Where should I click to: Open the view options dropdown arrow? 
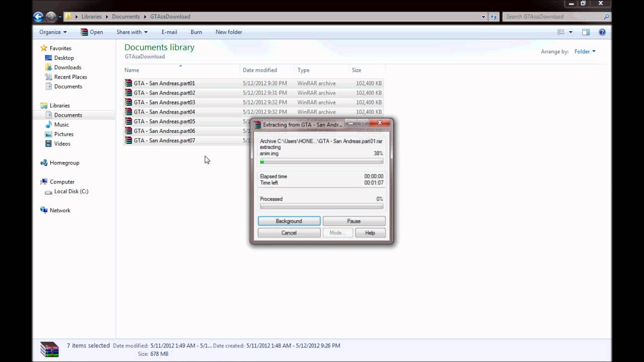point(571,32)
